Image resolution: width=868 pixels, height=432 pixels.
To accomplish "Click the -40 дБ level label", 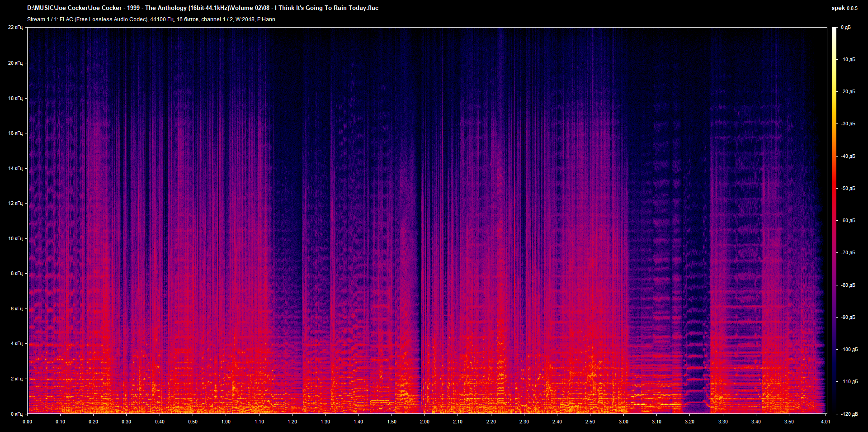I will [847, 157].
